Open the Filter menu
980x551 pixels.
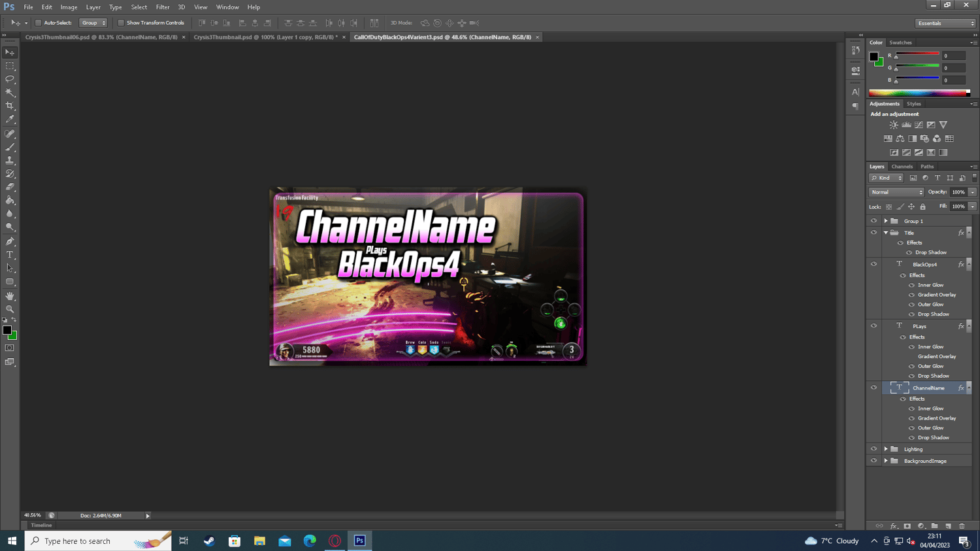point(163,7)
